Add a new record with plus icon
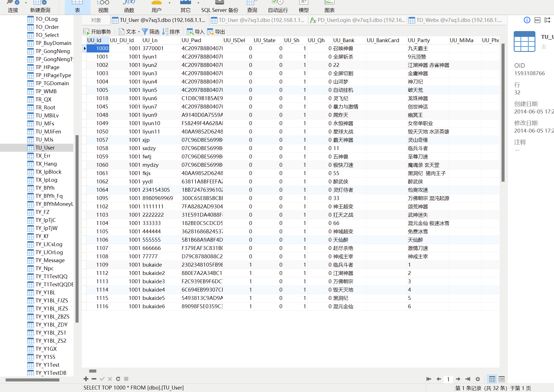 coord(86,379)
